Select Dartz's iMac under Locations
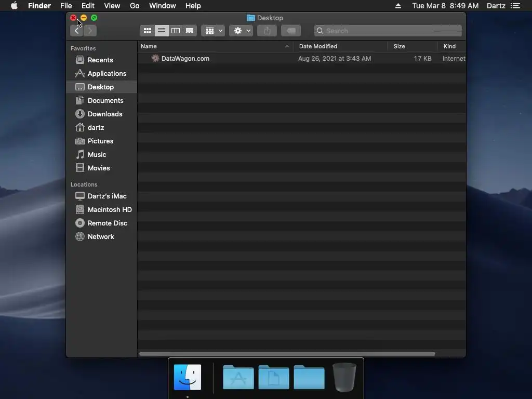 (102, 196)
